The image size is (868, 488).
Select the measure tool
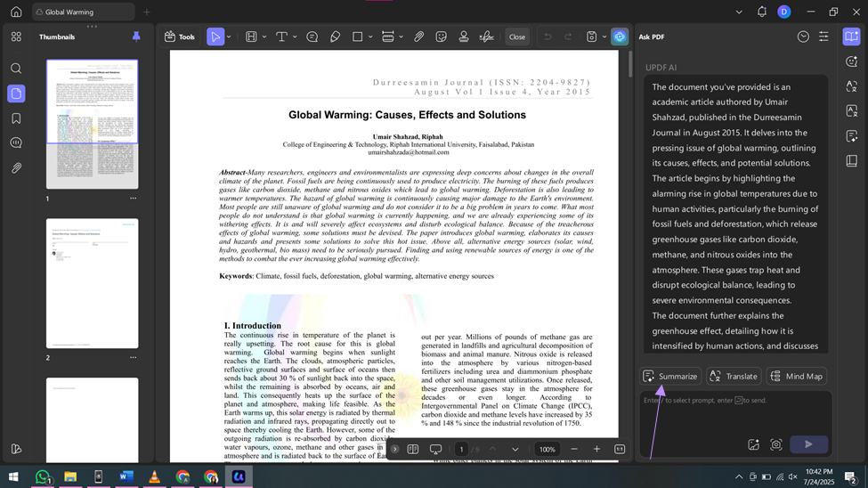[388, 37]
